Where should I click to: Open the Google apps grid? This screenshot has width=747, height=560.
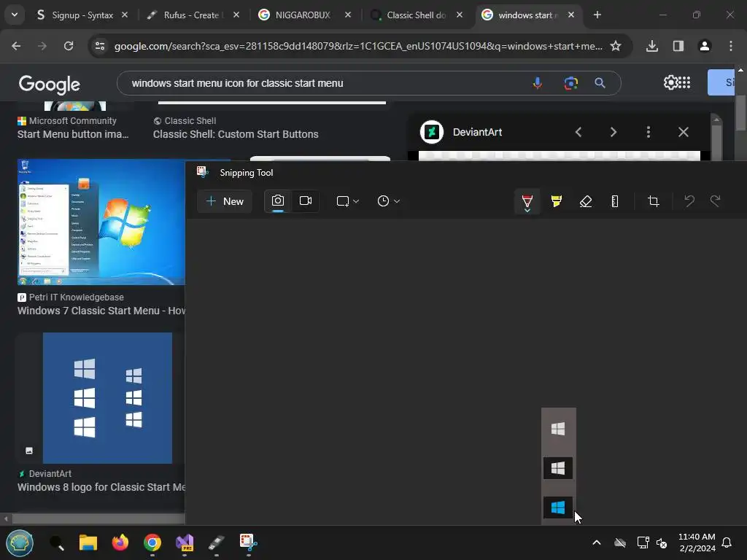[x=684, y=82]
